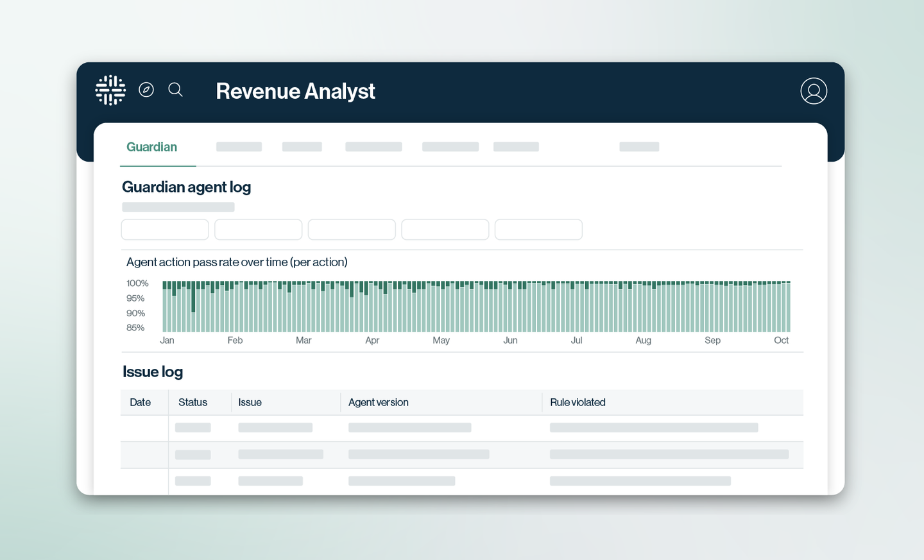Image resolution: width=924 pixels, height=560 pixels.
Task: Click the Issue log heading
Action: [153, 372]
